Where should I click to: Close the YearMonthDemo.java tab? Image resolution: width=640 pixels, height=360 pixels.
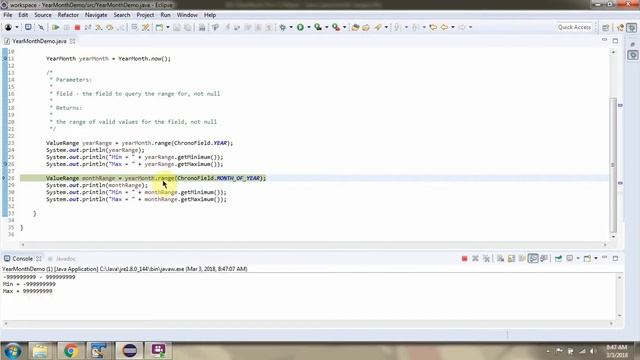(72, 41)
